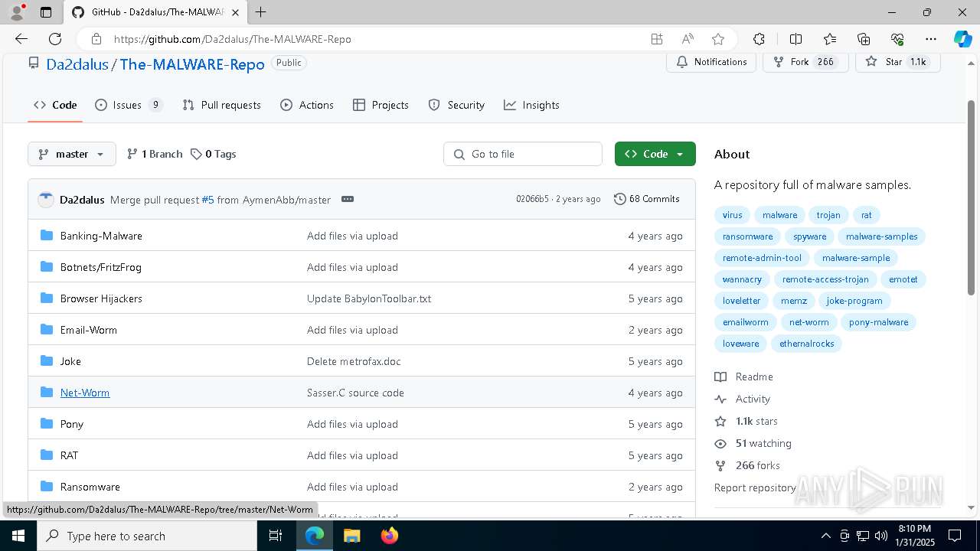Refresh the page with the reload icon
Screen dimensions: 980x551
pyautogui.click(x=55, y=39)
